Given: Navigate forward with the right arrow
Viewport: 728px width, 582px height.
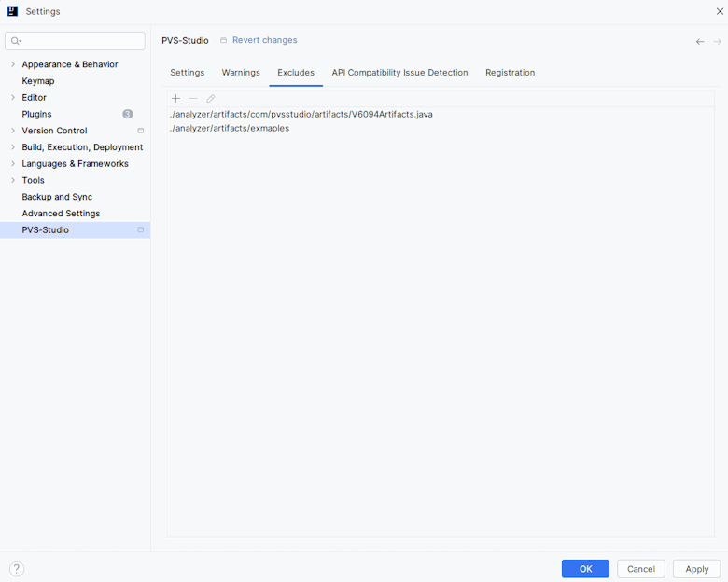Looking at the screenshot, I should (717, 42).
